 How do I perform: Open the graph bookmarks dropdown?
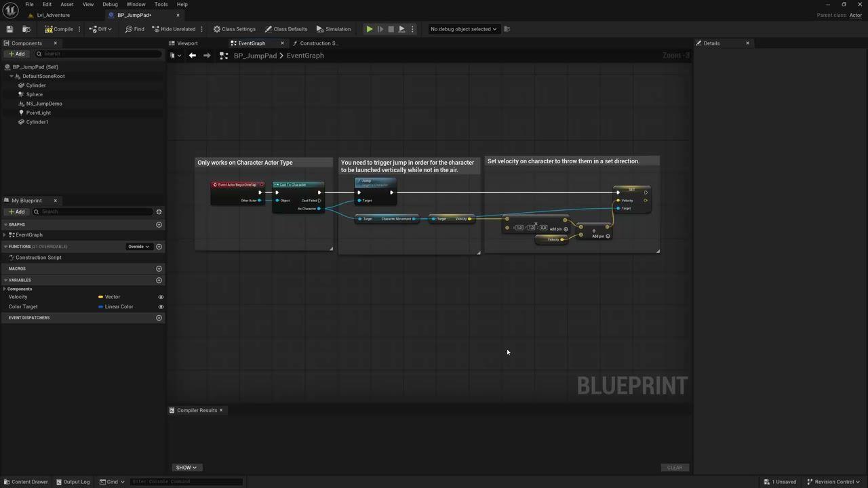(x=176, y=56)
